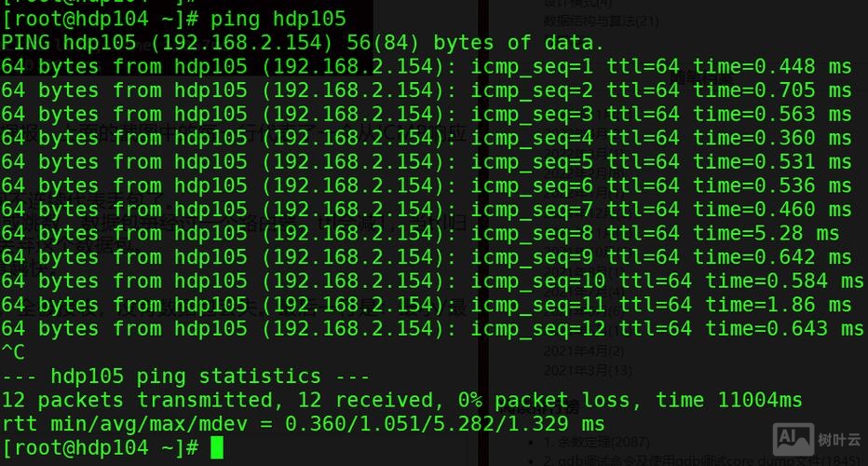Screen dimensions: 868x466
Task: Click the icmp_seq=10 ping reply line
Action: pyautogui.click(x=431, y=281)
